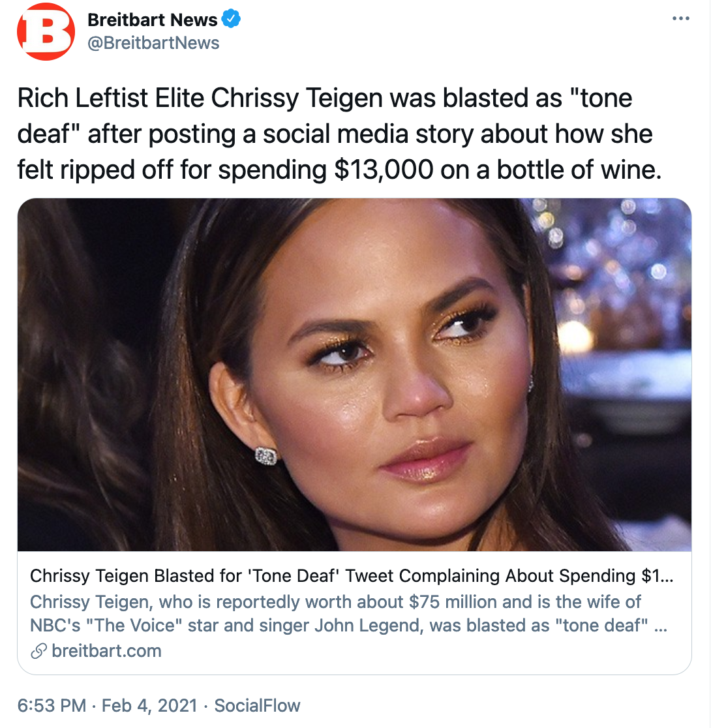
Task: Click the chain link icon beside breitbart.com
Action: point(38,650)
